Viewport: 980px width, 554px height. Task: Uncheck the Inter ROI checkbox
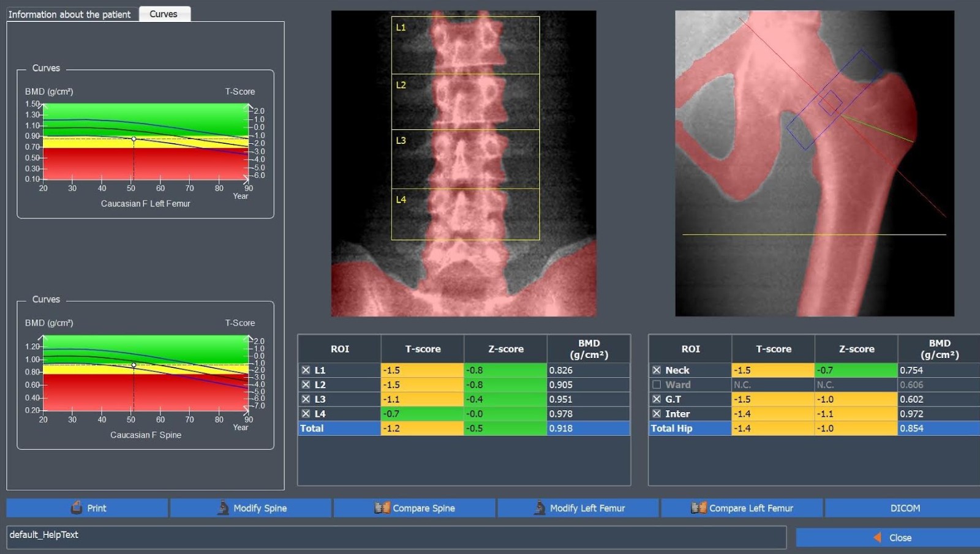click(657, 414)
